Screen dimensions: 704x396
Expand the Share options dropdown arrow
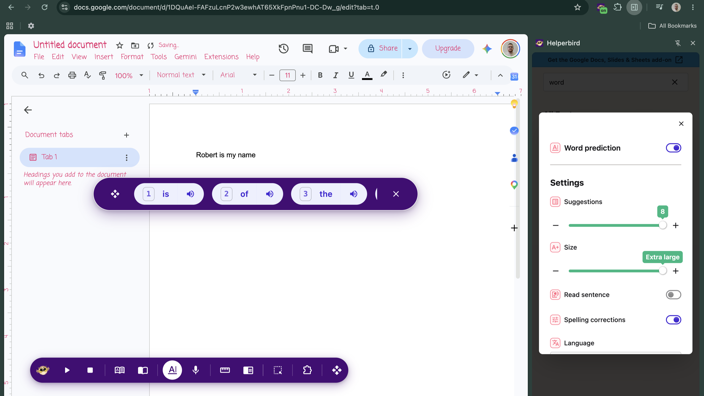(x=409, y=48)
